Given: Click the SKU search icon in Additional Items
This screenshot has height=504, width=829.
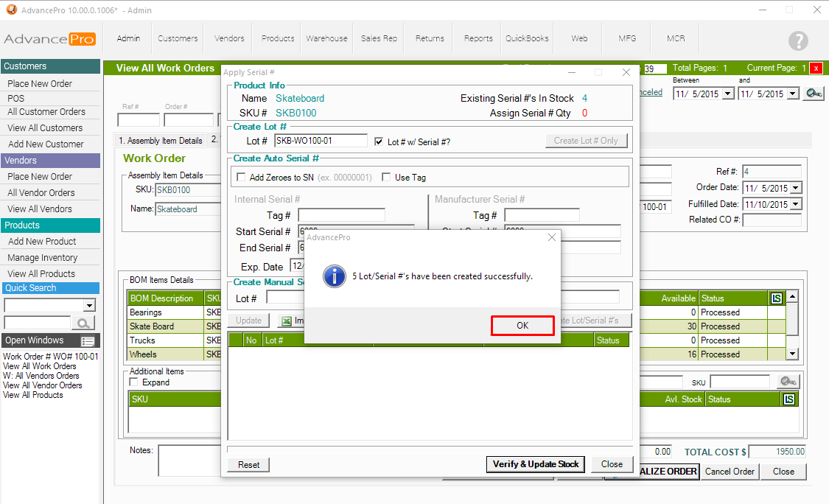Looking at the screenshot, I should pyautogui.click(x=788, y=382).
